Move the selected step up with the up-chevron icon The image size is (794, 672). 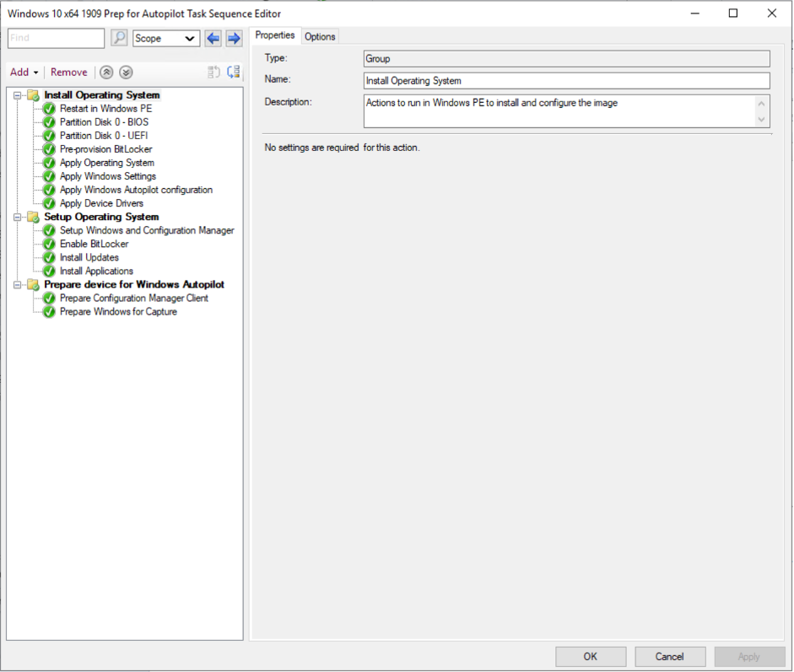(105, 73)
